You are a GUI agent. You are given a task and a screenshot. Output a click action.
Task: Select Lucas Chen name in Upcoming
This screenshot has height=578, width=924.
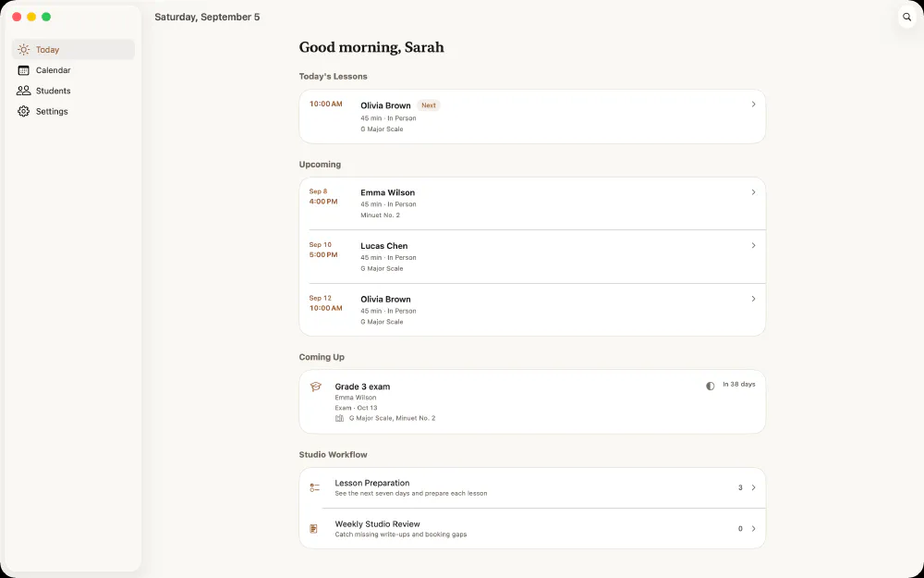click(x=384, y=246)
